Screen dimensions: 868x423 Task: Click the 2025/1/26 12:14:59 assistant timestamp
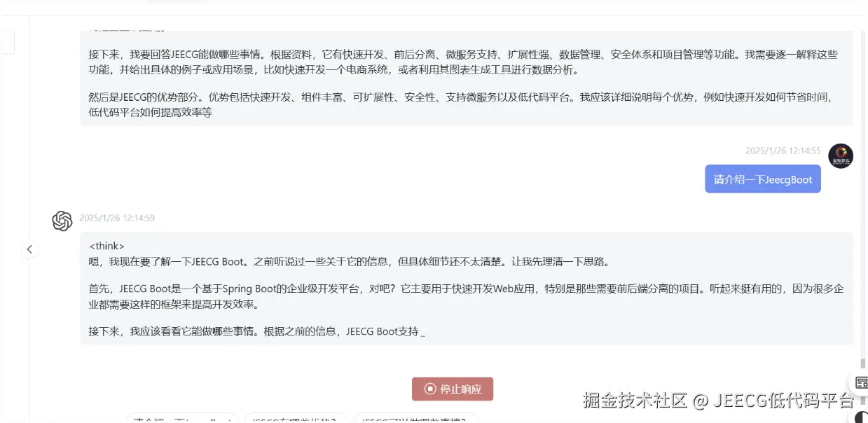[x=117, y=218]
